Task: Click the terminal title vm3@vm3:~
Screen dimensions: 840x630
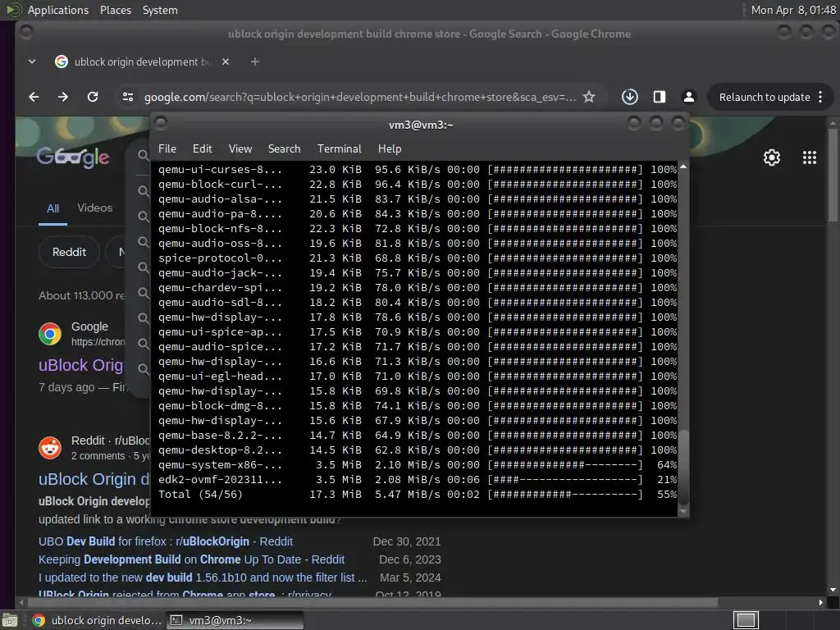Action: pyautogui.click(x=421, y=125)
